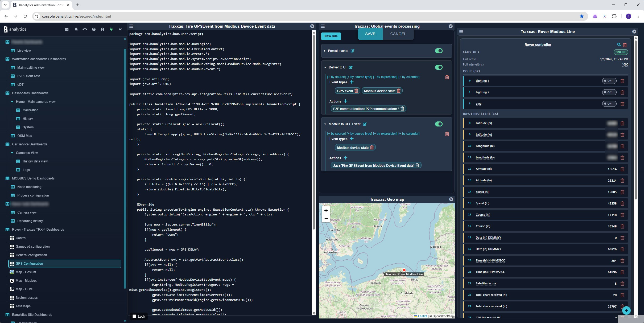Viewport: 644px width, 323px height.
Task: Click the poll interval value 1000
Action: 625,64
